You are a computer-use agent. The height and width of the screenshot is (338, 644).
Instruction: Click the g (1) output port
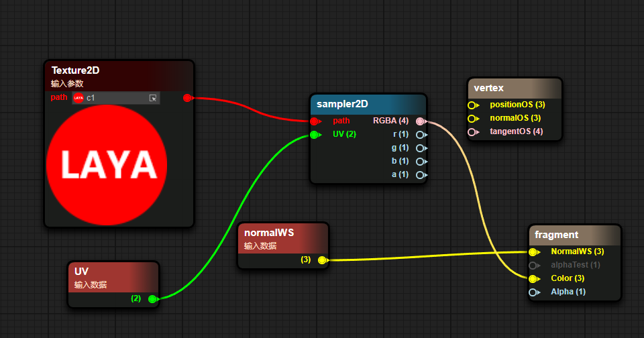420,148
